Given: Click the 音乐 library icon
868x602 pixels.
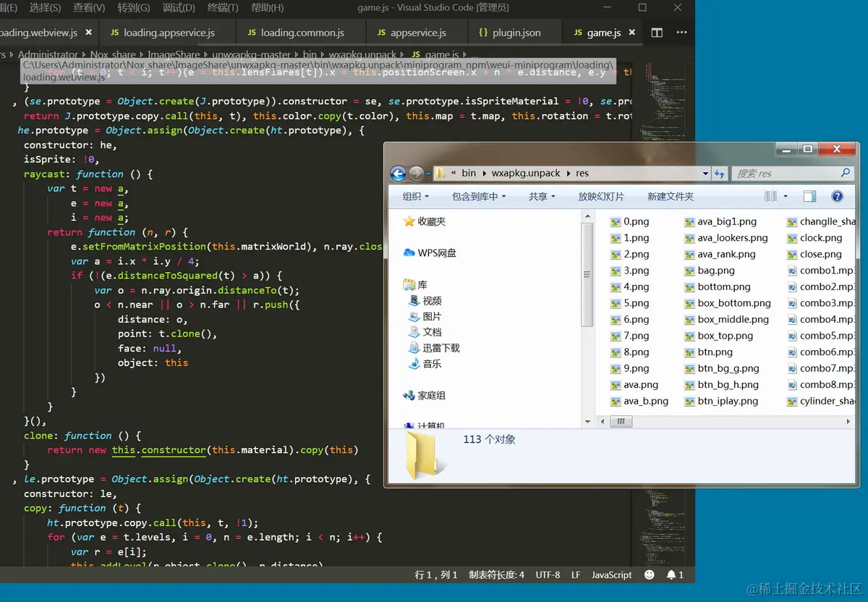Looking at the screenshot, I should click(414, 364).
